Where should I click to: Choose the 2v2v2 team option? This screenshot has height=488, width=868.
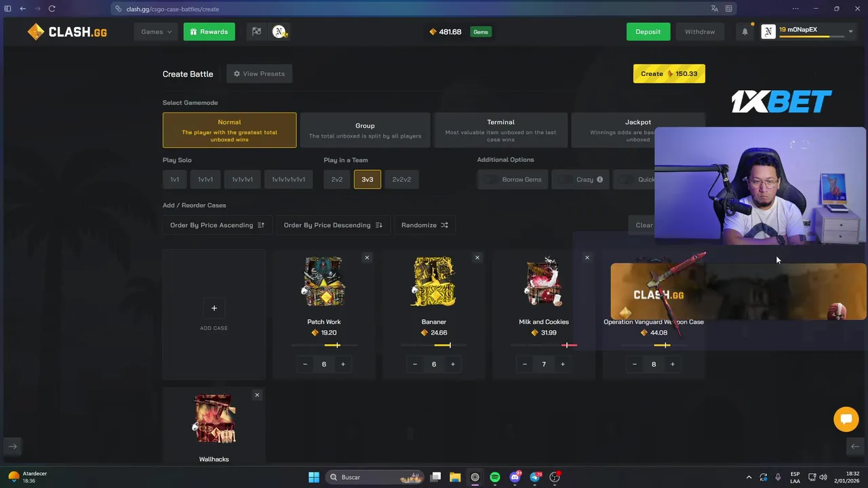click(x=401, y=180)
